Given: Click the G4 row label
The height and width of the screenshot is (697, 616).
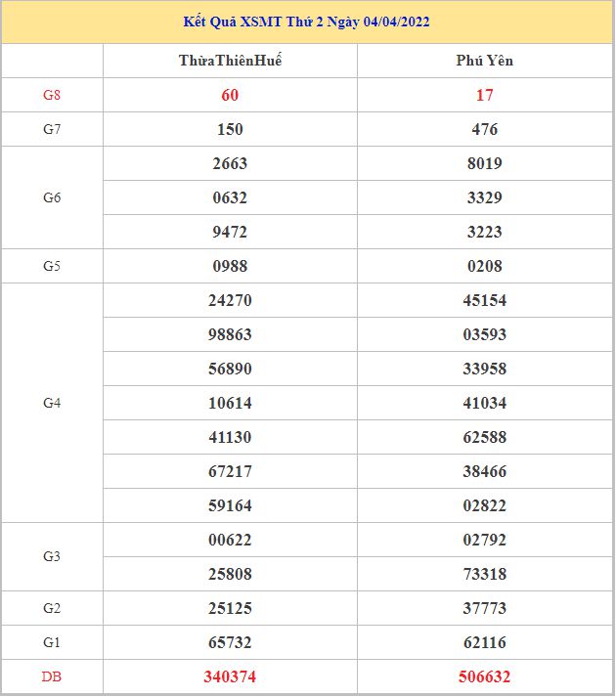Looking at the screenshot, I should coord(52,403).
